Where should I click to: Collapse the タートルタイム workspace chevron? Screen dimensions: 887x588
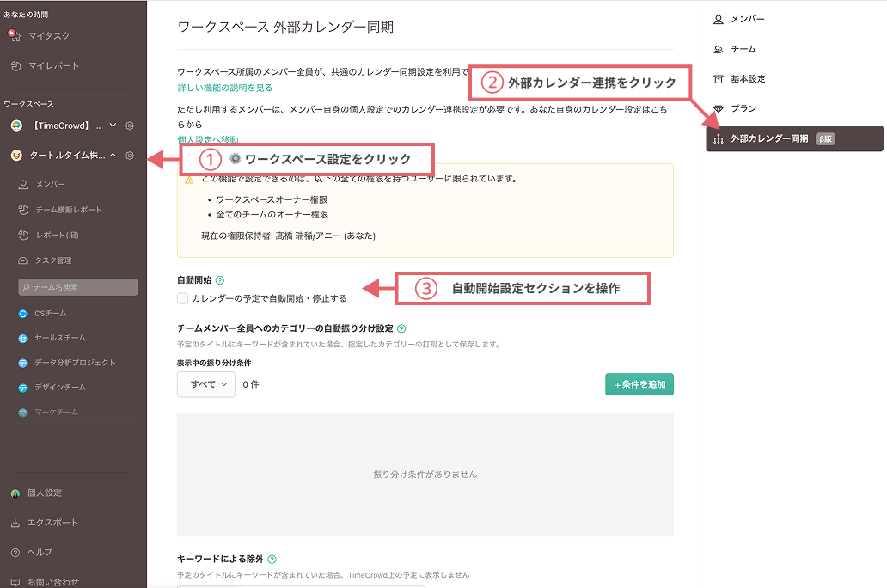click(113, 156)
